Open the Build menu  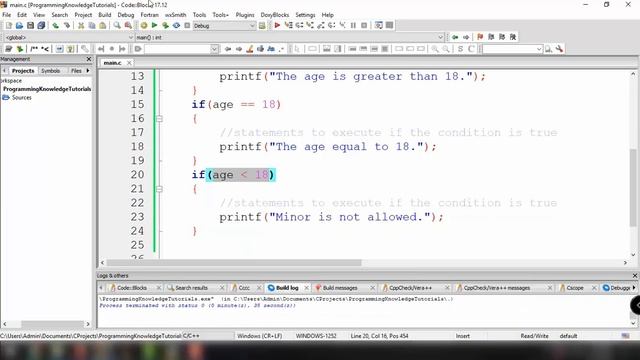[x=104, y=15]
